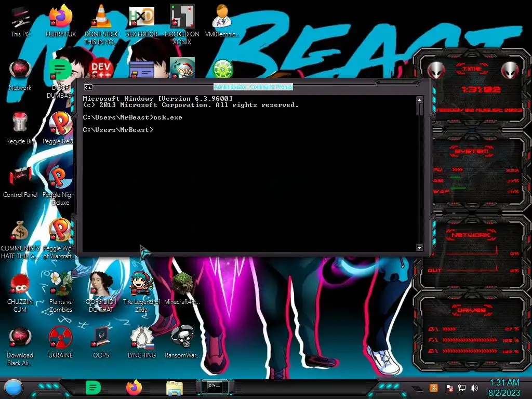Click the right alien head widget icon
Screen dimensions: 532x399
tap(510, 70)
